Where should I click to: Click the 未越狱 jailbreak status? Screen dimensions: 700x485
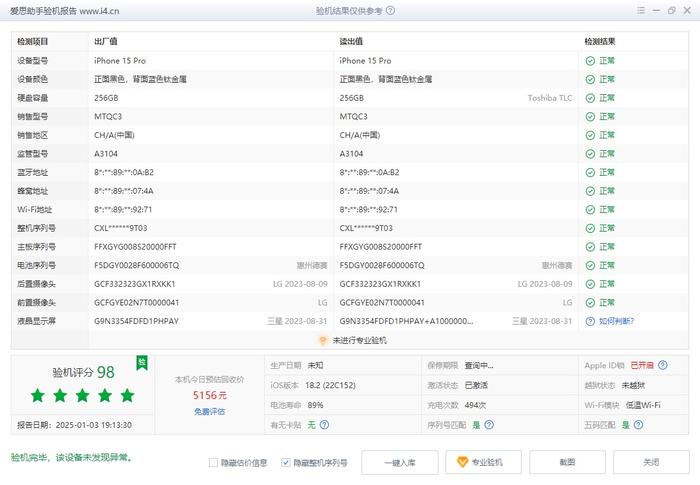click(x=633, y=385)
